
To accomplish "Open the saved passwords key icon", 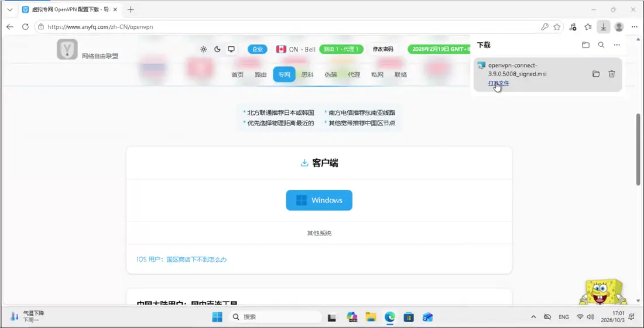I will pyautogui.click(x=544, y=27).
